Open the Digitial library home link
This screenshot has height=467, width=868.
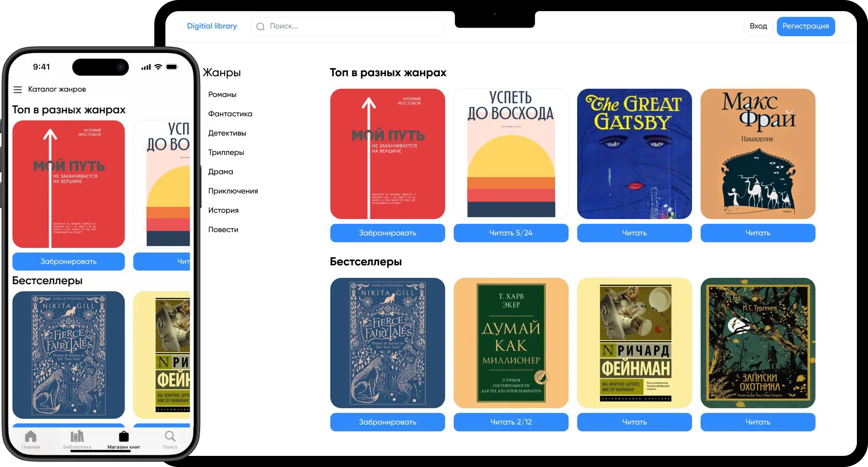click(212, 26)
